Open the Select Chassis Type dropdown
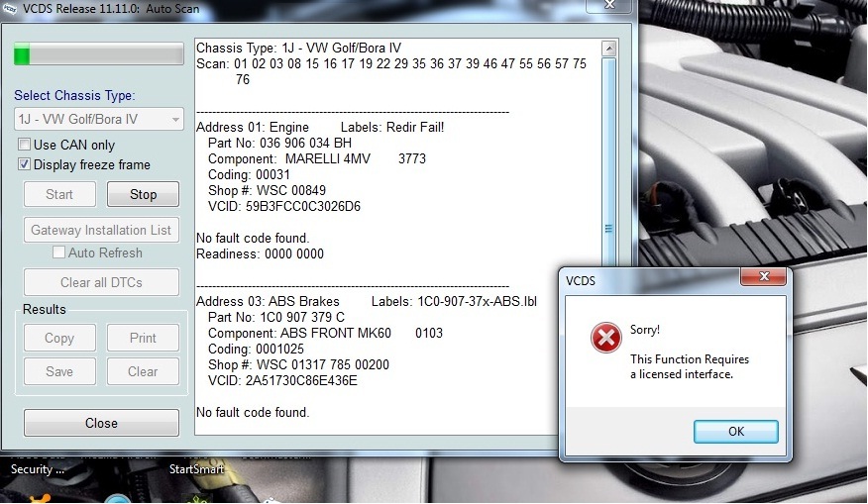Screen dimensions: 868x504 click(98, 119)
